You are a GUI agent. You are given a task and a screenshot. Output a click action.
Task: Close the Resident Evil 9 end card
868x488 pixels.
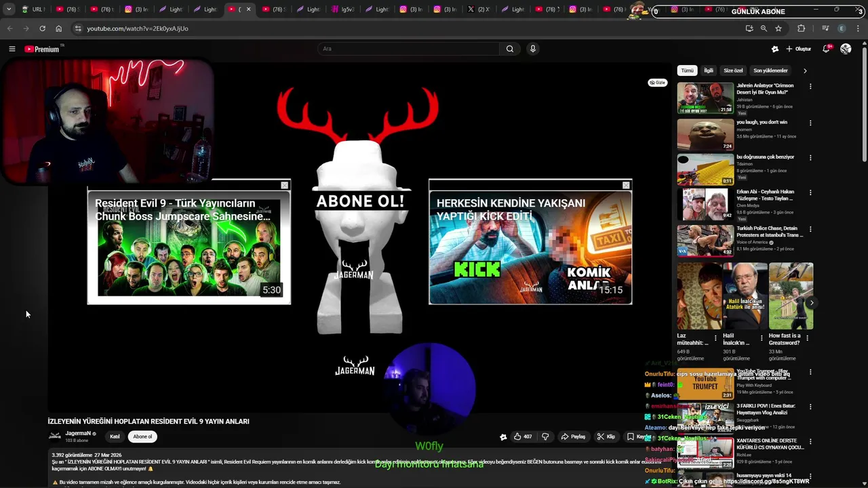285,185
